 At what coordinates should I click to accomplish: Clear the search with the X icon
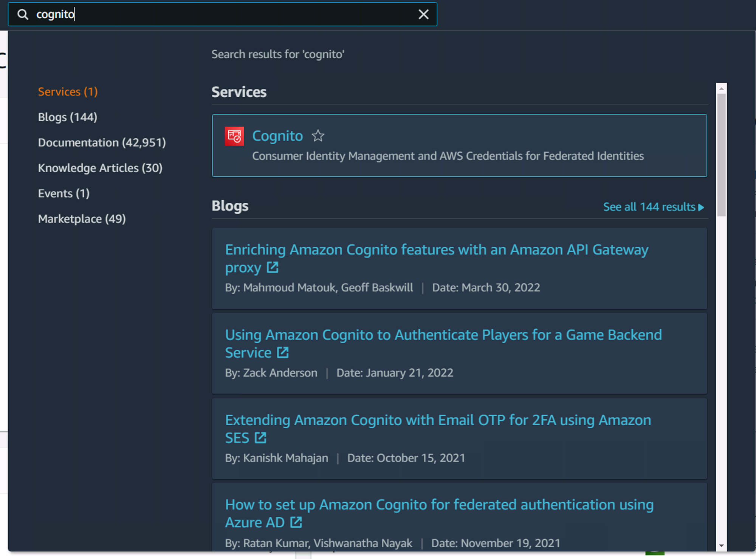pos(423,14)
